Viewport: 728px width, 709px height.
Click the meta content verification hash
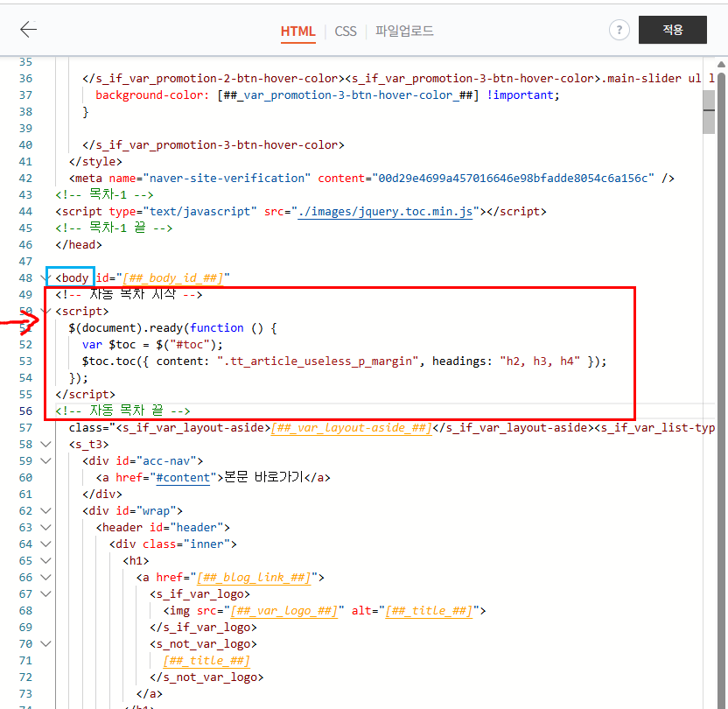click(x=513, y=179)
